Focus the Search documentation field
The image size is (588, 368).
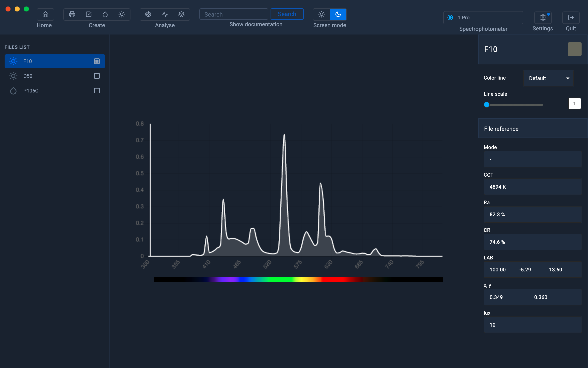234,14
